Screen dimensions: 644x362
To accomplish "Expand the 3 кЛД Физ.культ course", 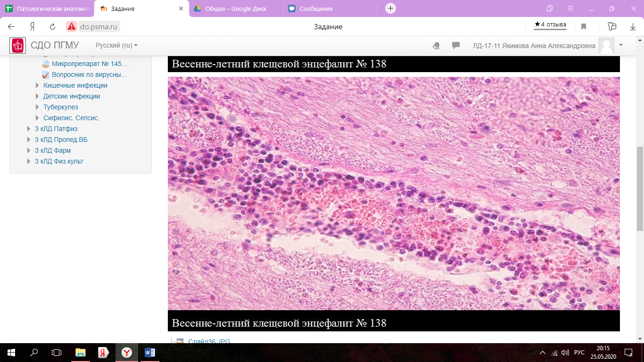I will (29, 161).
